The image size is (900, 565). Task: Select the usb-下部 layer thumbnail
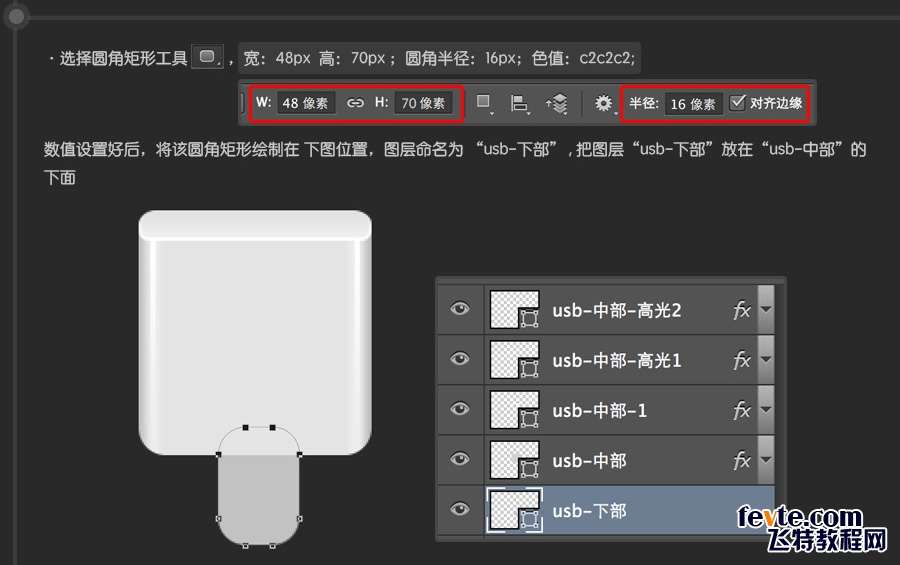coord(514,510)
